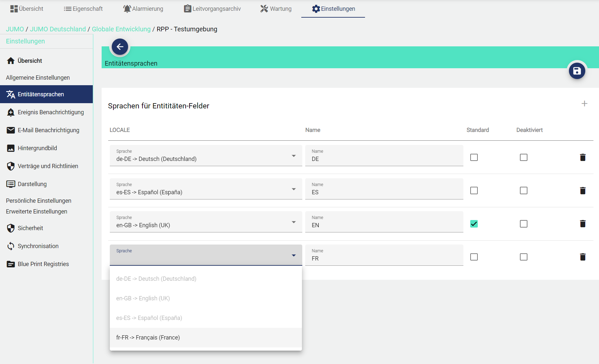Click the Name field containing FR
The image size is (599, 364).
384,258
